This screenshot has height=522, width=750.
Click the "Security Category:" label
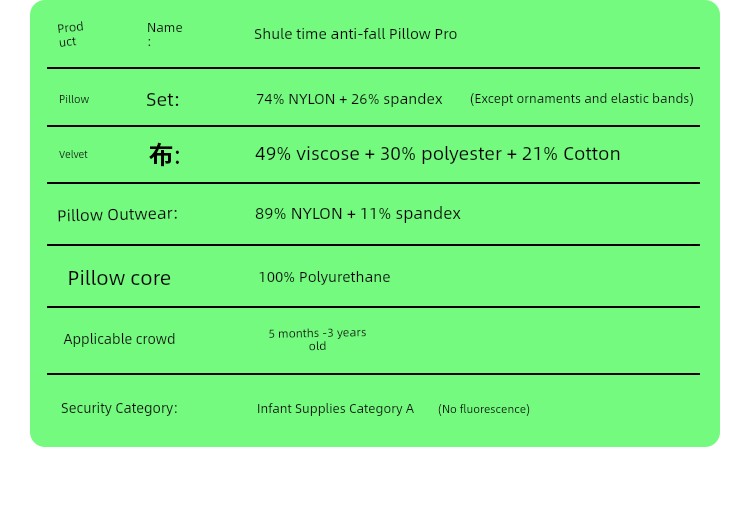(119, 408)
